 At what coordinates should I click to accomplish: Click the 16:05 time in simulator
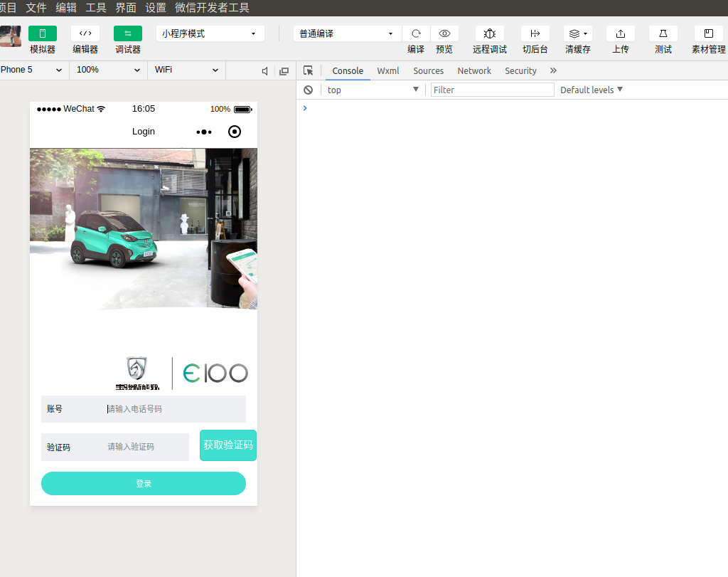[x=144, y=109]
